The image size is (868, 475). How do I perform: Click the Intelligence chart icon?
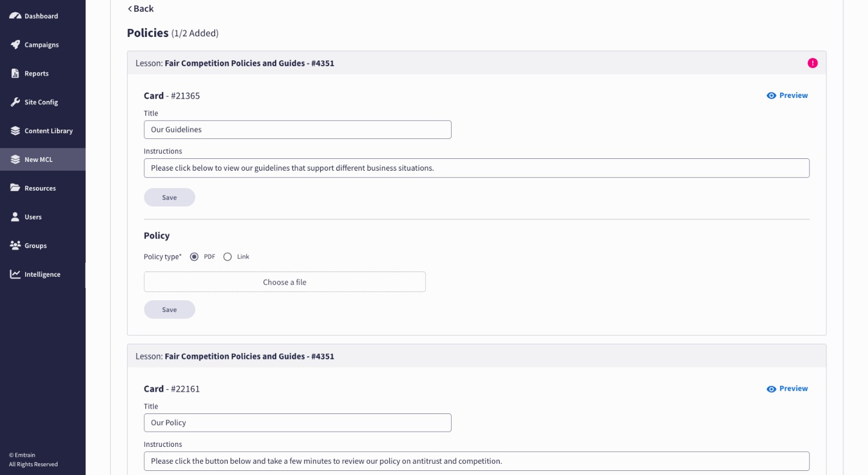[x=15, y=274]
